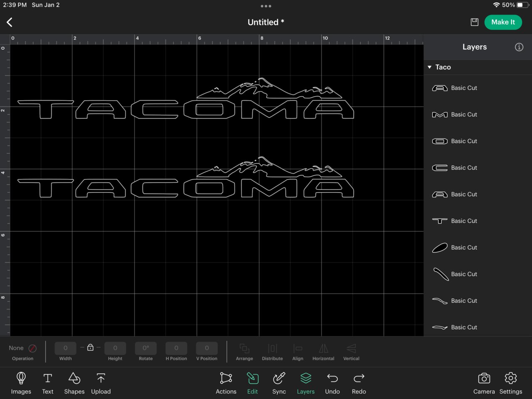Tap the Make It button
Viewport: 532px width, 399px height.
[x=503, y=22]
